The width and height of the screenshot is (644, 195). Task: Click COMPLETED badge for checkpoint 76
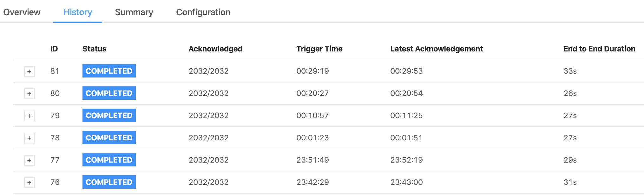(x=109, y=182)
